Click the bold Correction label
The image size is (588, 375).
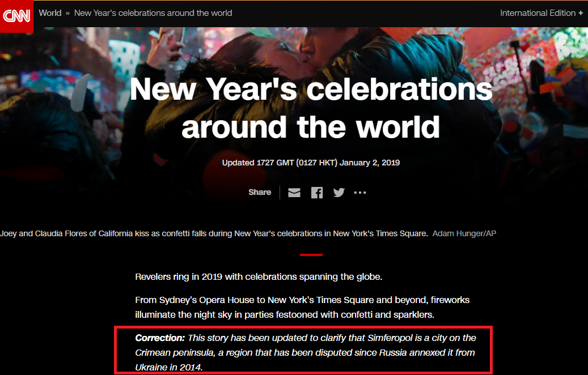point(160,338)
